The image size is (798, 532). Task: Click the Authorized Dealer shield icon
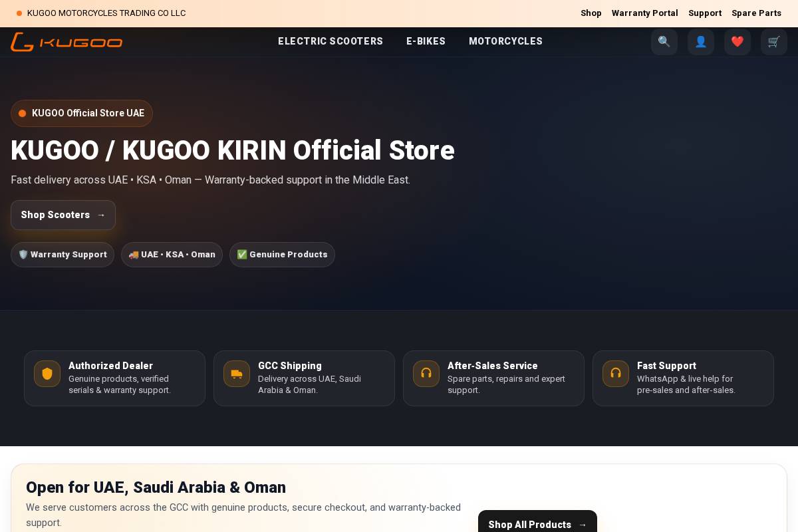pos(47,374)
